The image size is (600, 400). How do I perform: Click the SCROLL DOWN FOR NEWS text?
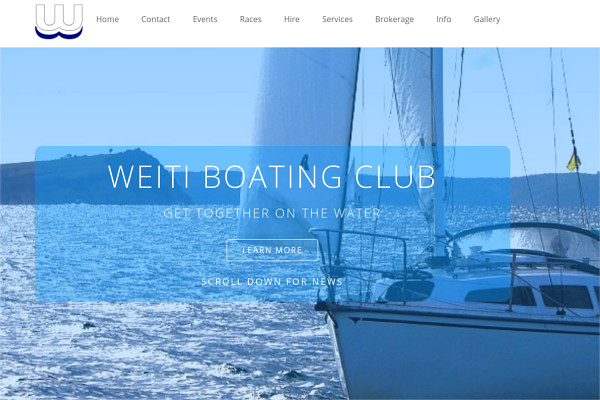(272, 282)
